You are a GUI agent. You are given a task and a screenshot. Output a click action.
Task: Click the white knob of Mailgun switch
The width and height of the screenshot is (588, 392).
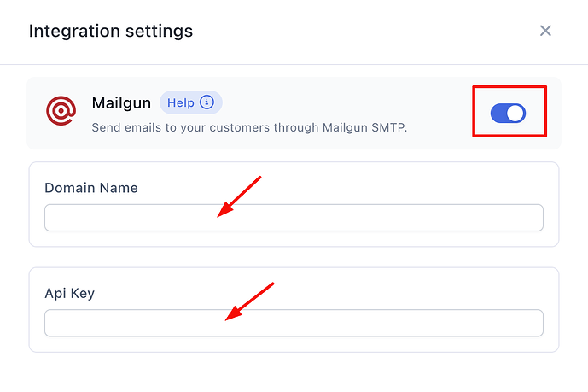pos(515,112)
